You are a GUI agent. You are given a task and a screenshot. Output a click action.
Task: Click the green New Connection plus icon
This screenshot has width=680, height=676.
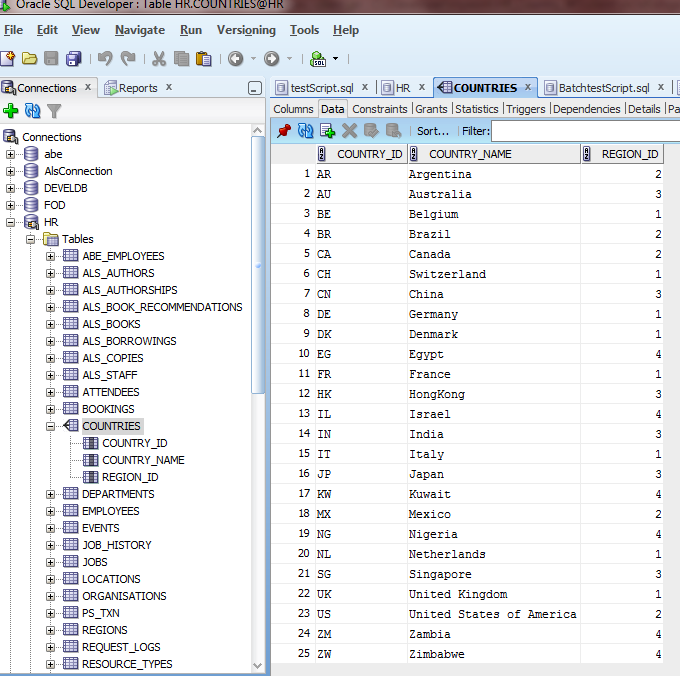click(11, 111)
